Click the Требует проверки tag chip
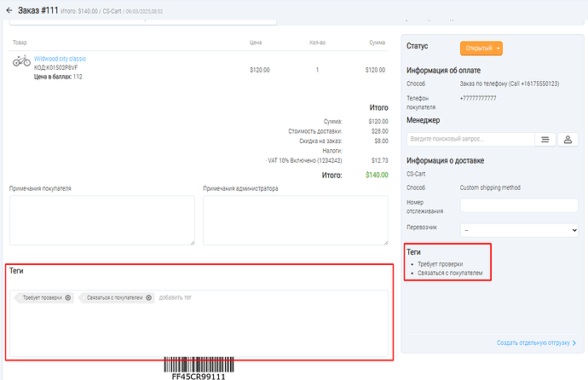 [43, 297]
